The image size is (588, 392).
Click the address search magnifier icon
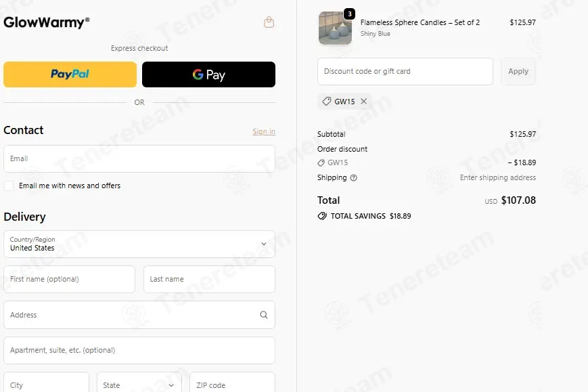click(264, 315)
